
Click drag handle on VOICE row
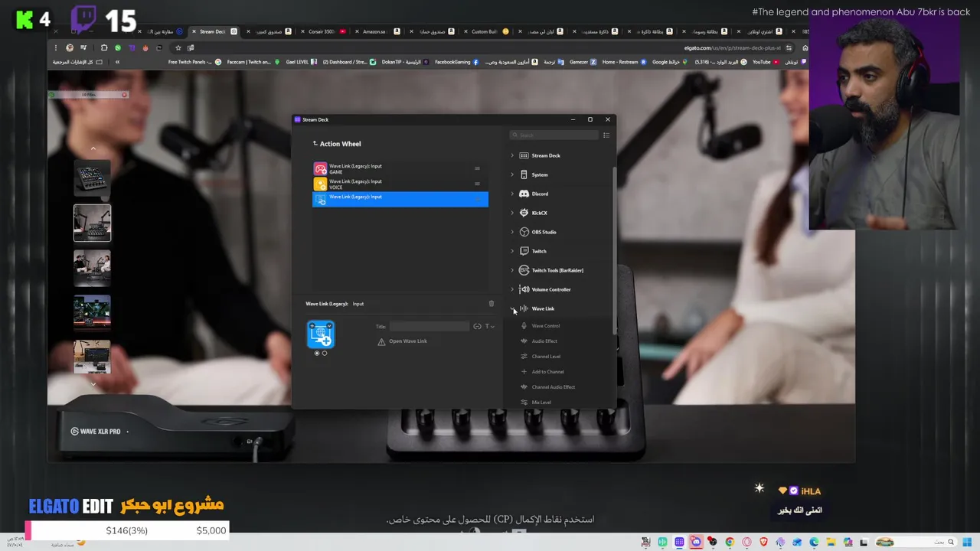point(477,184)
